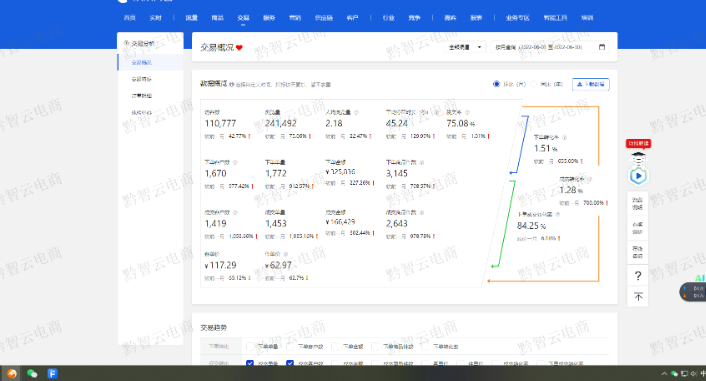The image size is (706, 381).
Task: Open the 服务 navigation tab
Action: 269,18
